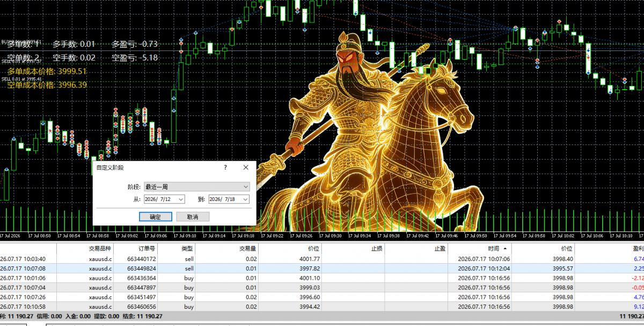Image resolution: width=644 pixels, height=326 pixels.
Task: Close the 自定义阶段 dialog
Action: (246, 168)
